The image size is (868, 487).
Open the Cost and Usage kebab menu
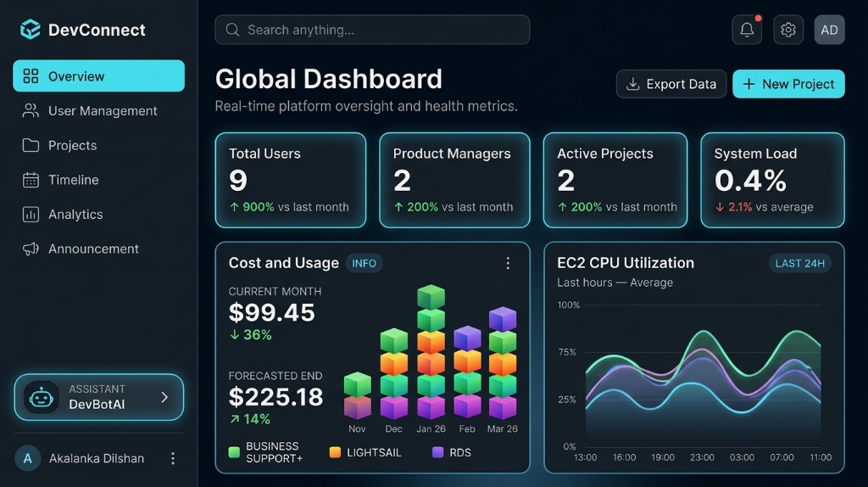508,263
